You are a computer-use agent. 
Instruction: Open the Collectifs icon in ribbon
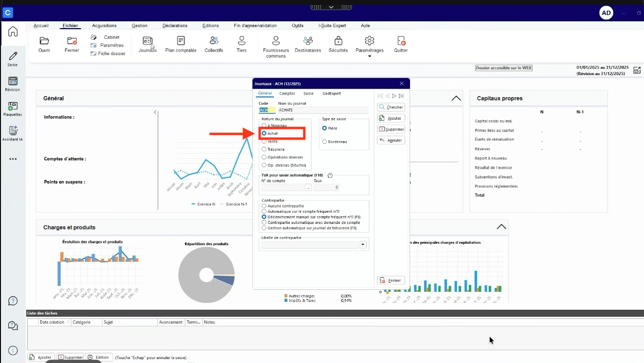pos(214,44)
